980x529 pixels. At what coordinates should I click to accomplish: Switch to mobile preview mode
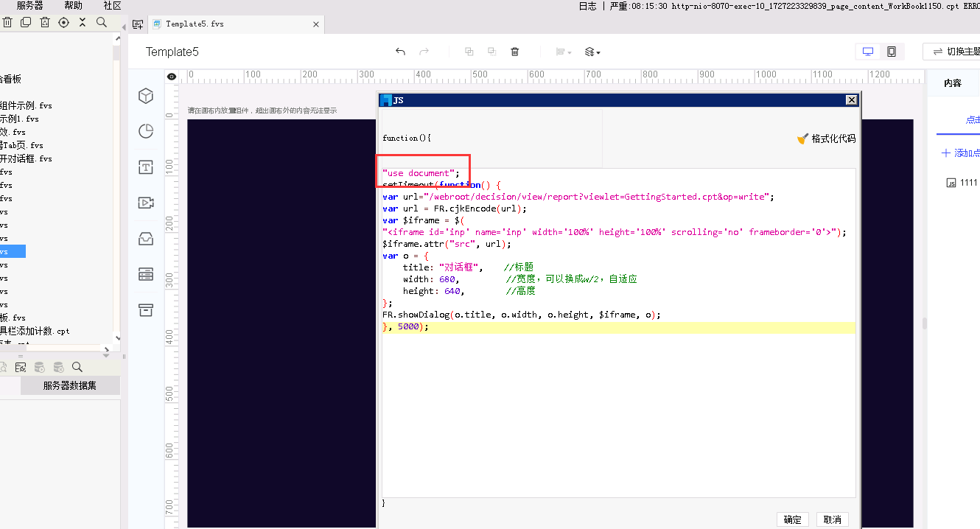point(892,52)
